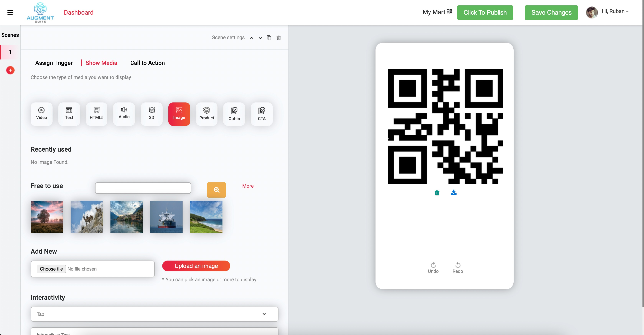Select the 3D media type
The width and height of the screenshot is (644, 335).
152,114
